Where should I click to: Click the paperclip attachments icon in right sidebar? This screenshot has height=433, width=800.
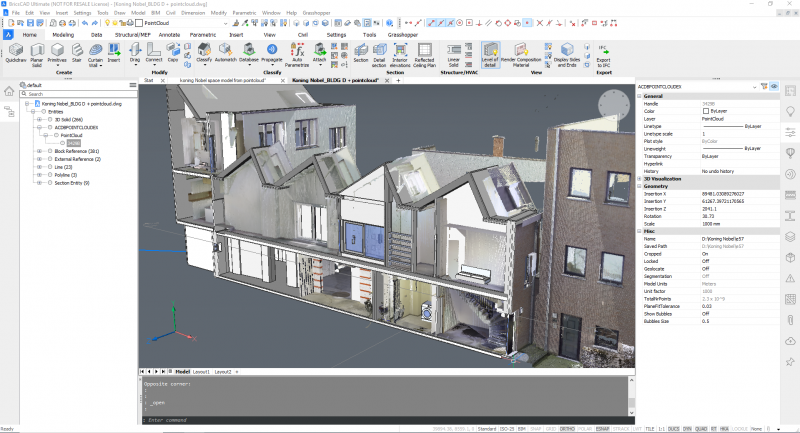click(790, 320)
